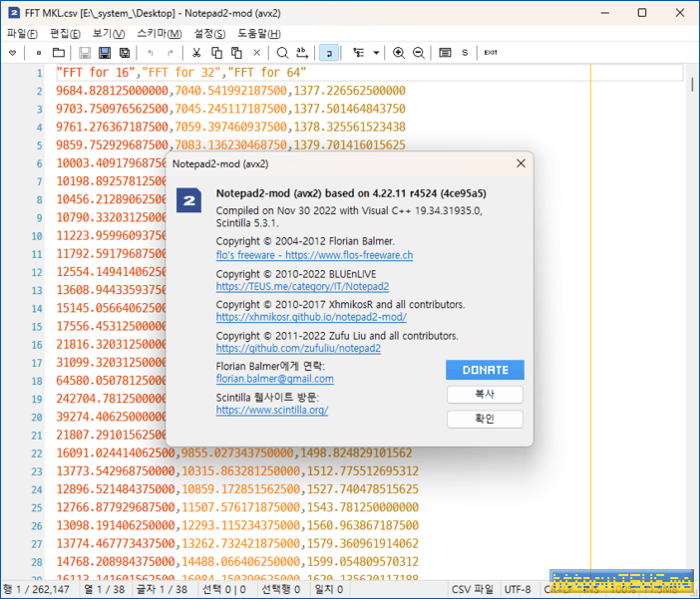The width and height of the screenshot is (700, 599).
Task: Expand folding dropdown arrow in toolbar
Action: [x=376, y=53]
